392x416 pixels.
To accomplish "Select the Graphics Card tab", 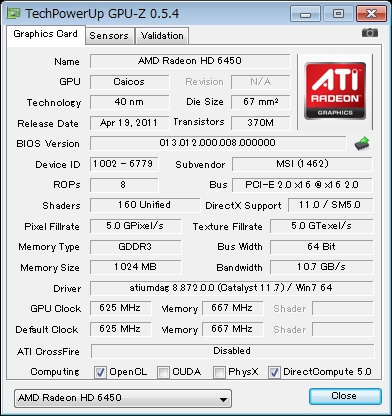I will point(46,34).
